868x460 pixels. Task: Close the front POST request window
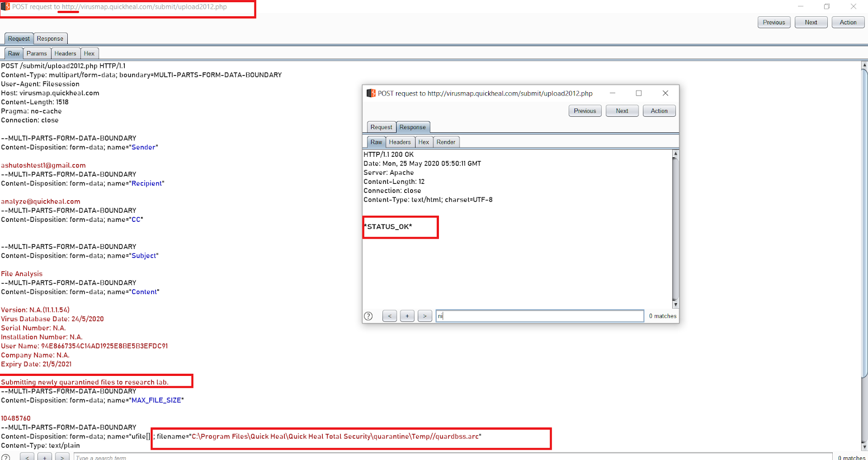666,93
